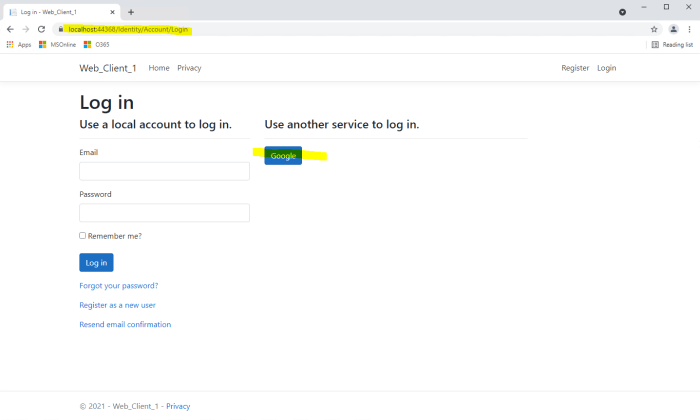Open Register as a new user link

pyautogui.click(x=117, y=305)
